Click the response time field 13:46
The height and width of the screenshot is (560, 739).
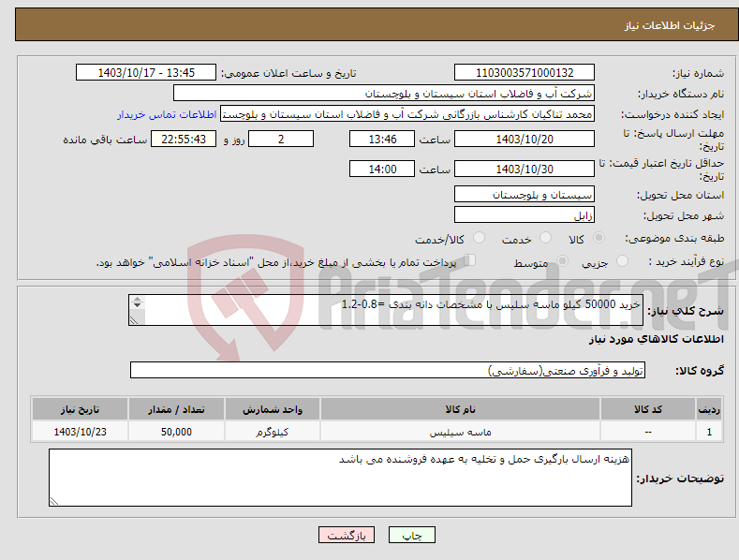pos(382,139)
